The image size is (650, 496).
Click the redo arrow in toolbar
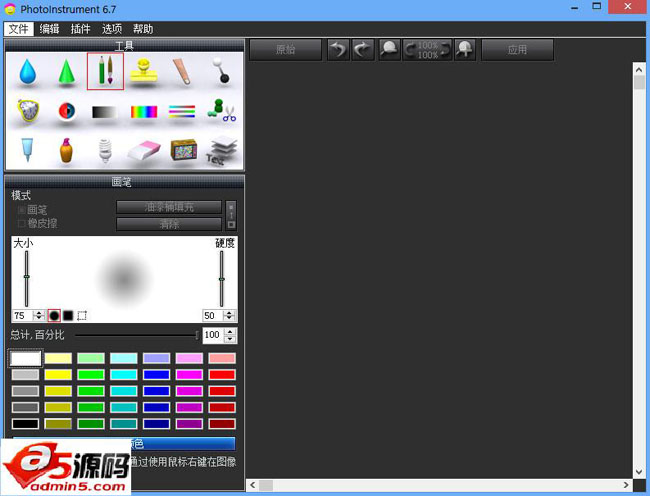click(363, 50)
